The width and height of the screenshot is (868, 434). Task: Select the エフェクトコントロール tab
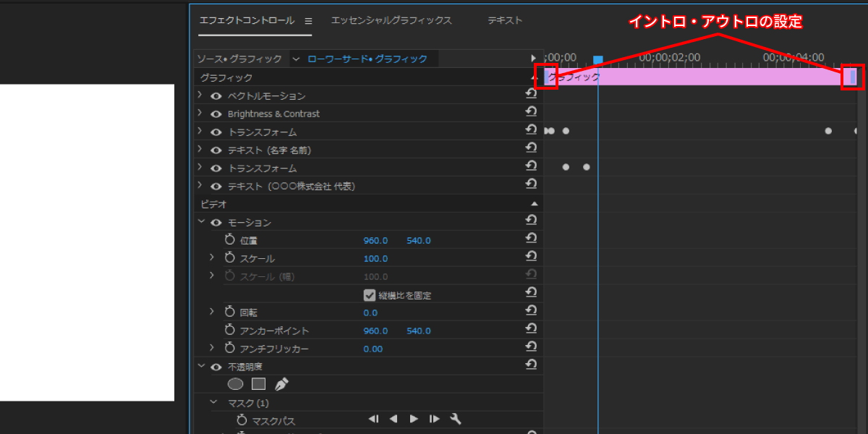(x=247, y=20)
